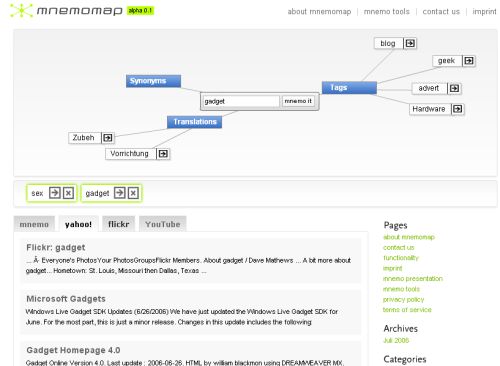Open about mnemomap link under Pages

[x=409, y=237]
